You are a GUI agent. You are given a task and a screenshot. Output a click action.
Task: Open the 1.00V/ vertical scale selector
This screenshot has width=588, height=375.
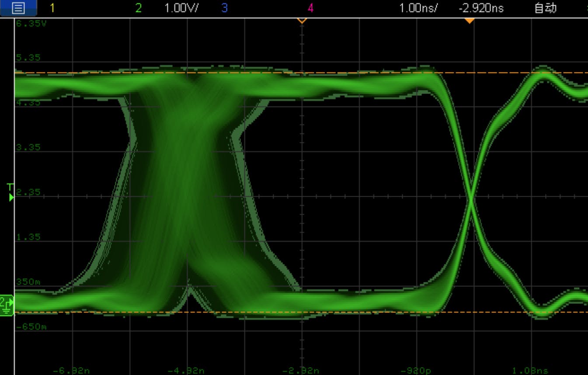point(181,7)
